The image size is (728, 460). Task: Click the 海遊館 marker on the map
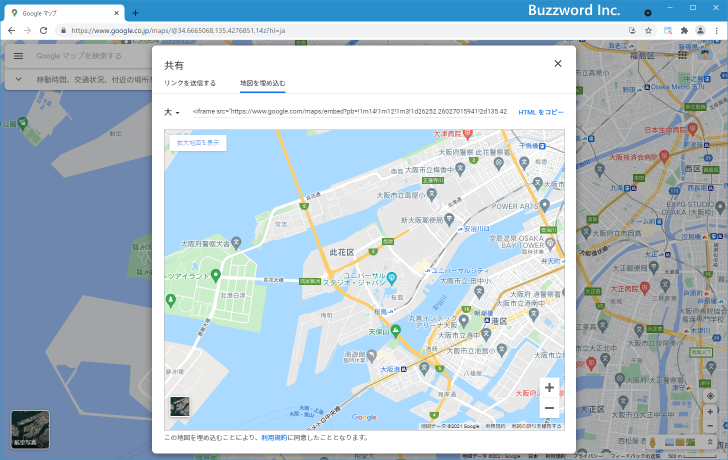(x=371, y=356)
